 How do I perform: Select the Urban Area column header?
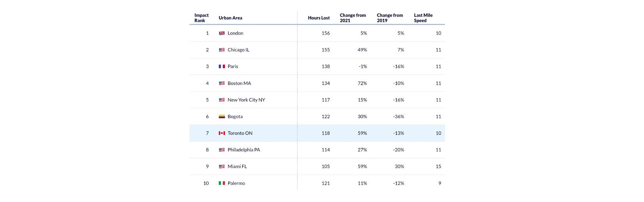click(230, 18)
